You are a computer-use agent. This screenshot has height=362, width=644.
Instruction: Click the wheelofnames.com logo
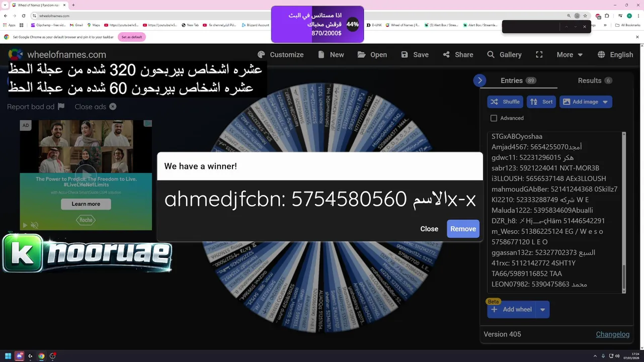(57, 55)
